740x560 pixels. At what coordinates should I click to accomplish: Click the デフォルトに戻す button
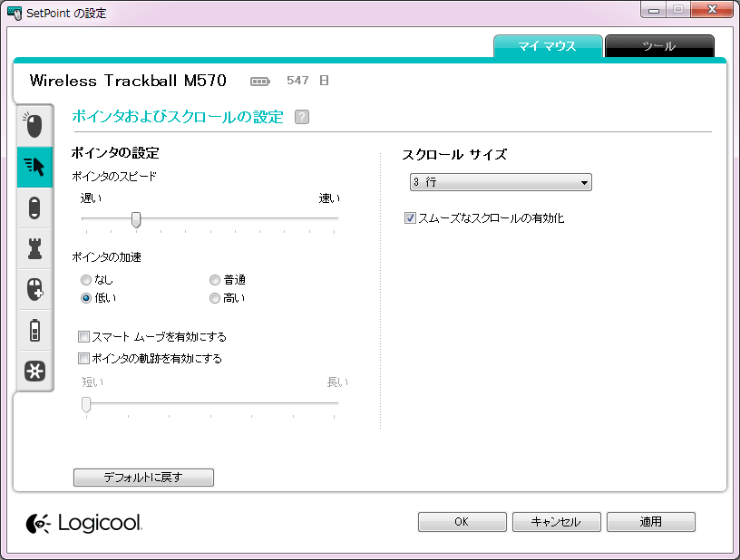[x=143, y=477]
